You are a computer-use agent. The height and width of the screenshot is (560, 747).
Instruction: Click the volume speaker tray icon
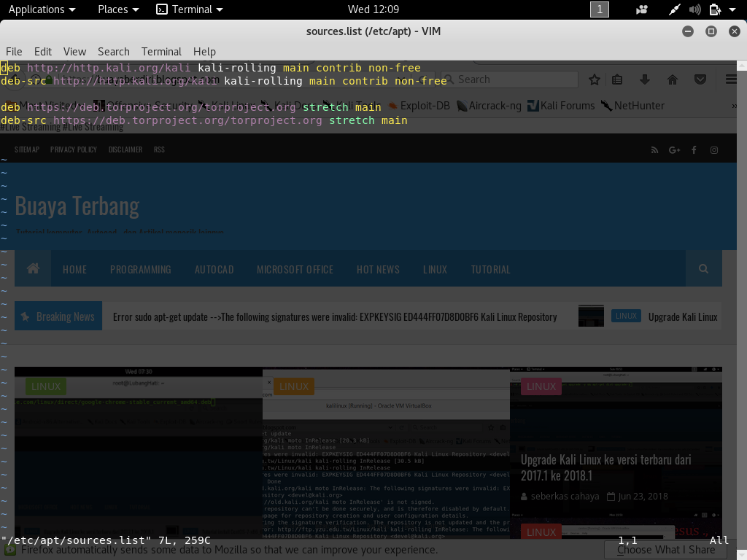694,9
